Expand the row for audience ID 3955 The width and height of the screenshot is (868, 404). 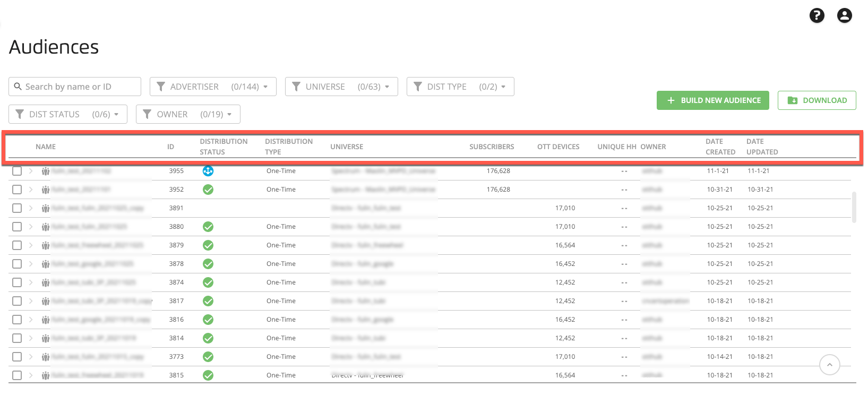point(31,171)
